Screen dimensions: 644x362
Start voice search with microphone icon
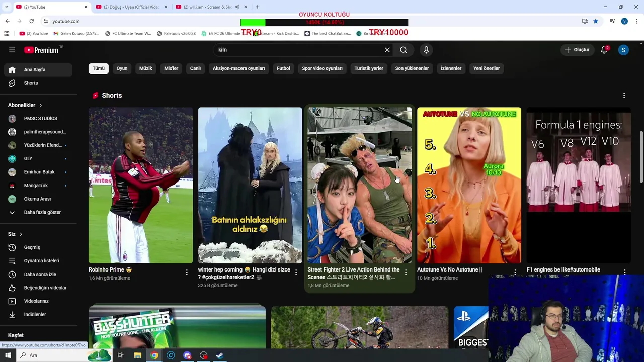coord(426,50)
